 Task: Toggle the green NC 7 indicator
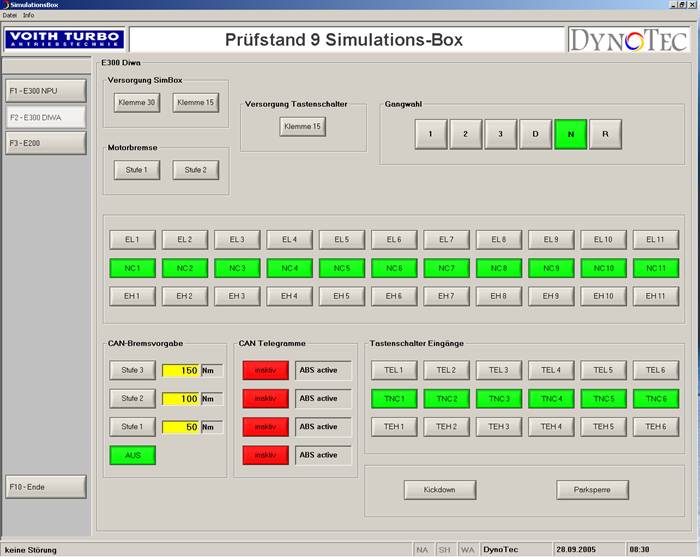click(x=446, y=268)
